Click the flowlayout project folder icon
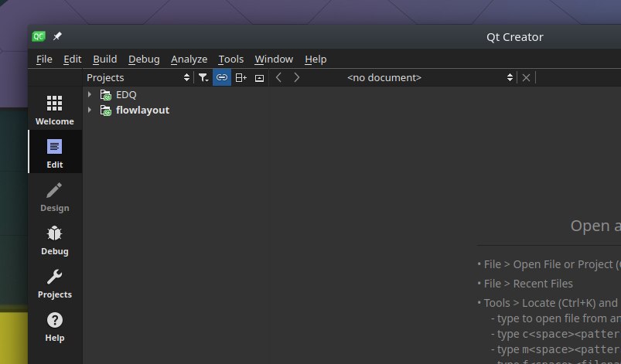 click(x=106, y=111)
